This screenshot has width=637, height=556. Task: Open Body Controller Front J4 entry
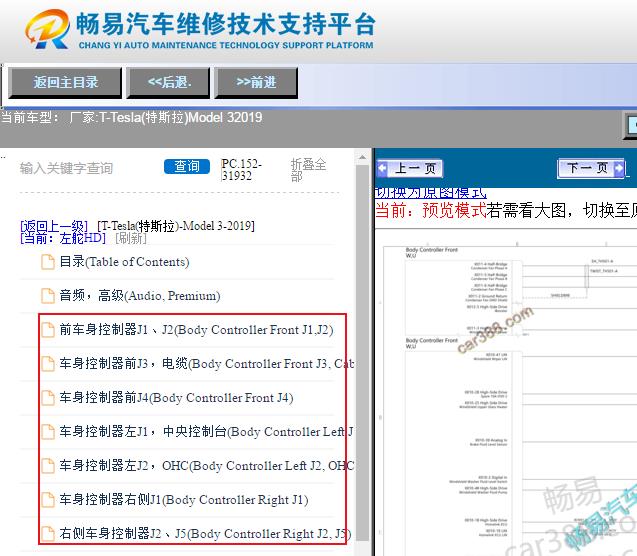click(x=176, y=398)
